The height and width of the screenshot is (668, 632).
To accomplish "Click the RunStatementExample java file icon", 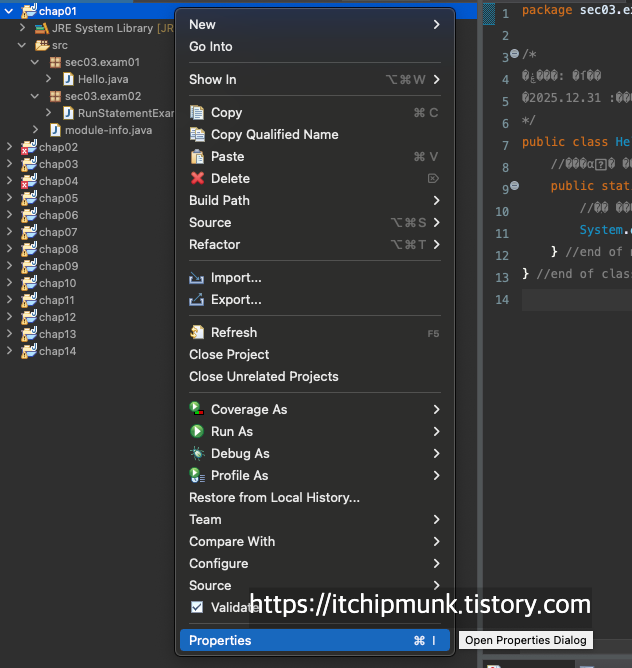I will (68, 113).
